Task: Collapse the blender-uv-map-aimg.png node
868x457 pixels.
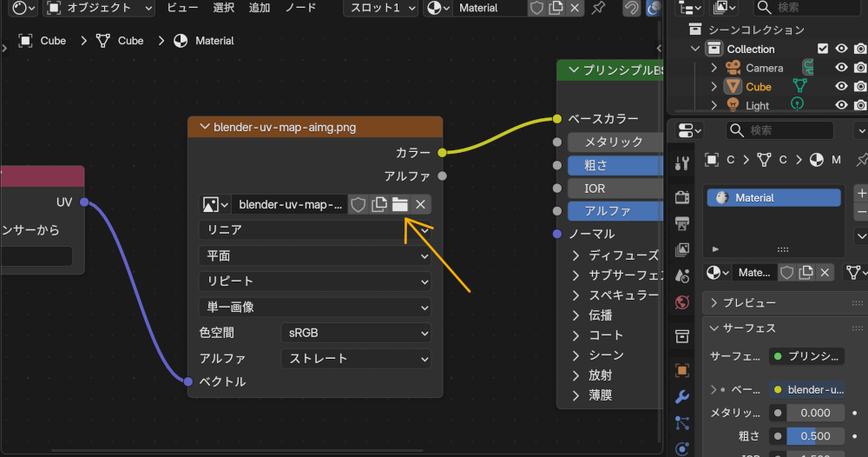Action: pos(205,127)
